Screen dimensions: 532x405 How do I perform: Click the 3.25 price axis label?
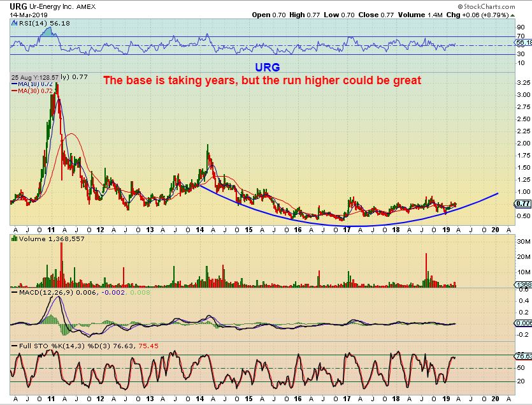pos(524,82)
